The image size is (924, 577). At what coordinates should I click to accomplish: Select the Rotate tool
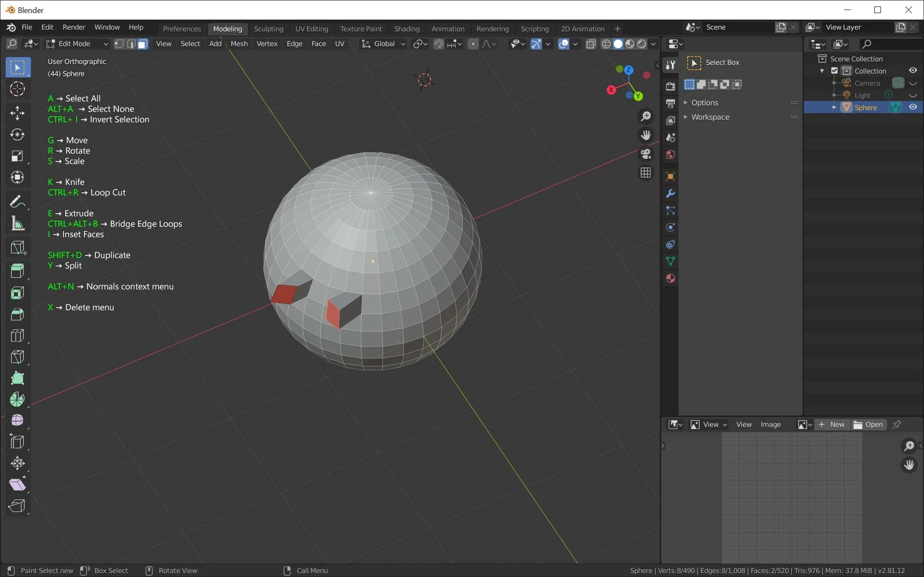(17, 134)
